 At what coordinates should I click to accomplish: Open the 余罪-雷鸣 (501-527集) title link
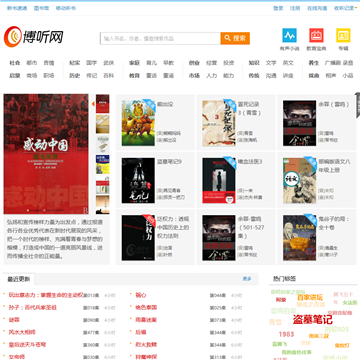point(251,227)
